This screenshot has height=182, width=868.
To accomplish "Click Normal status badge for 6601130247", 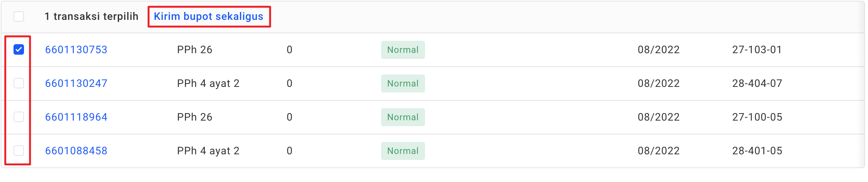I will pyautogui.click(x=402, y=84).
